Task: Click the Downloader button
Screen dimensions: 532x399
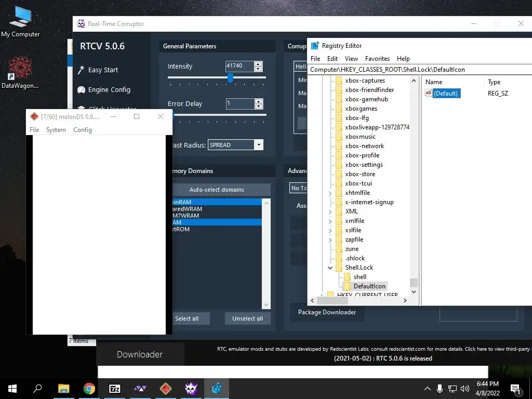Action: click(x=140, y=354)
